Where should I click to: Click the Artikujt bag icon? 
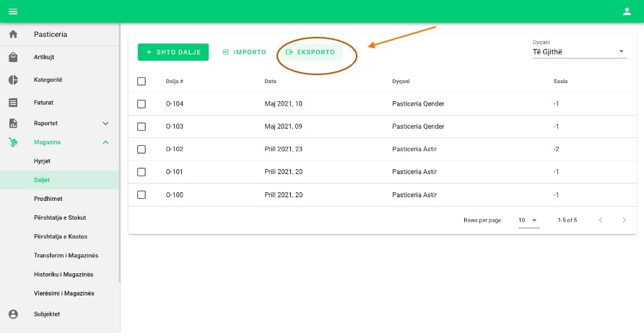click(13, 57)
